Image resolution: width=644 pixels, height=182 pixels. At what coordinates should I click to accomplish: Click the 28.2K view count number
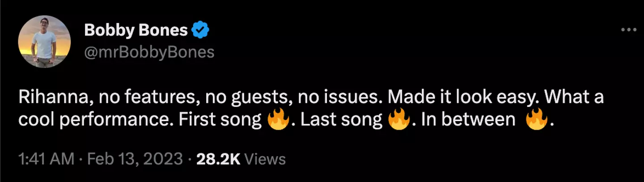(219, 159)
